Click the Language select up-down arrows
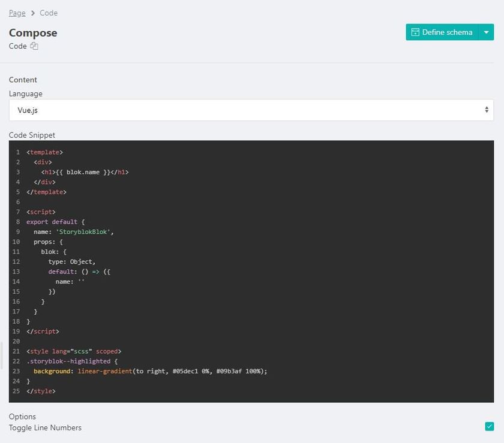504x443 pixels. [x=487, y=110]
